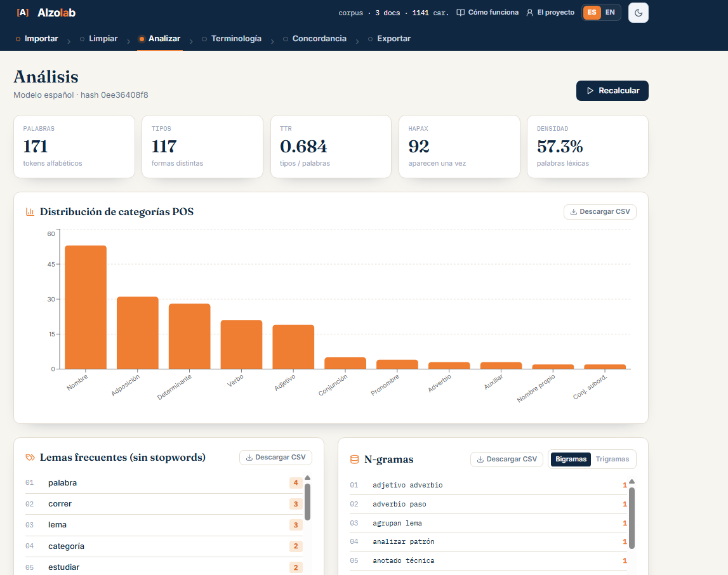Click the tag icon next to Lemas frecuentes

click(30, 458)
